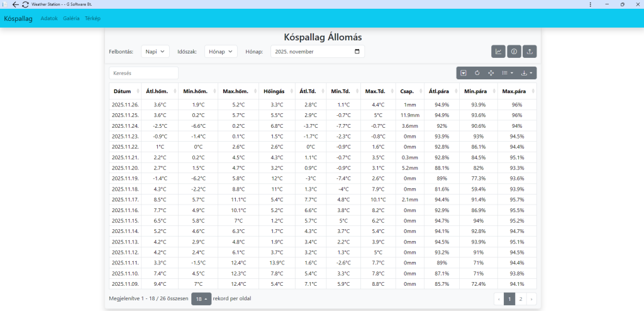Refresh the table data
Screen dimensions: 644x311
pos(477,73)
